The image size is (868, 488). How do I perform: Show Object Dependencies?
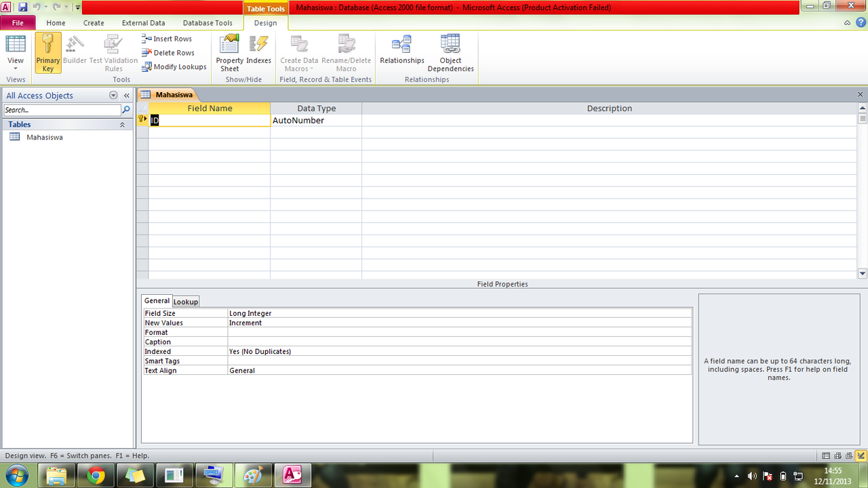tap(450, 53)
